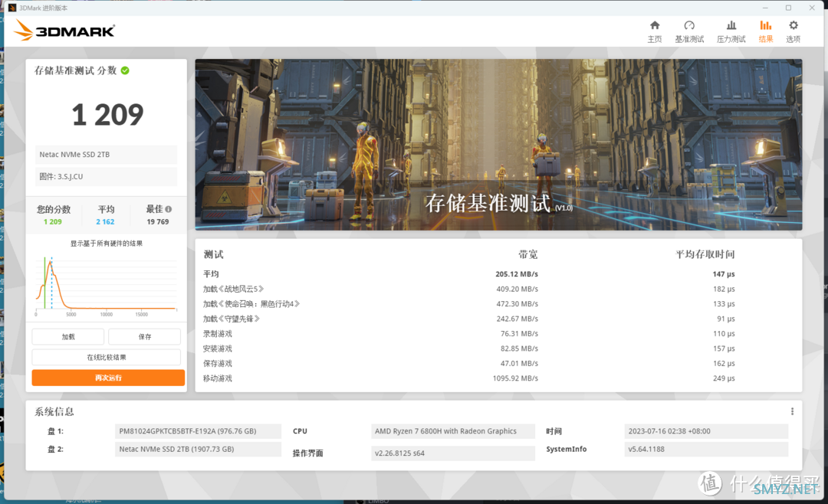This screenshot has width=828, height=504.
Task: Open the system info three-dot menu
Action: [x=792, y=411]
